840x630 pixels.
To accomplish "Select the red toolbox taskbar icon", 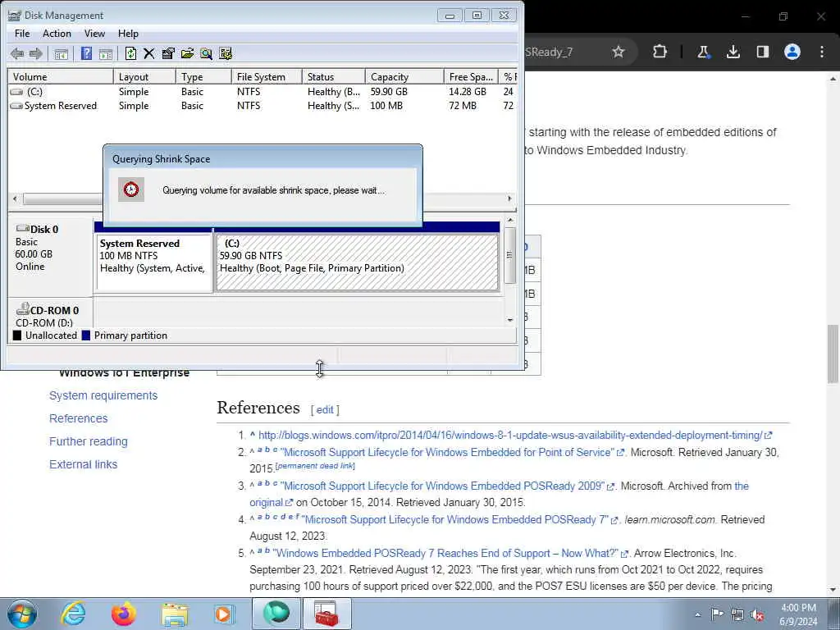I will pos(326,614).
